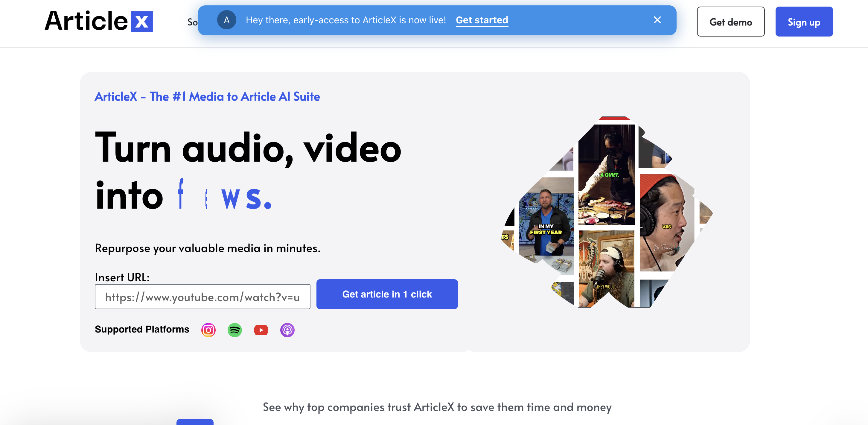Click the Spotify platform icon
Viewport: 868px width, 425px height.
tap(234, 330)
